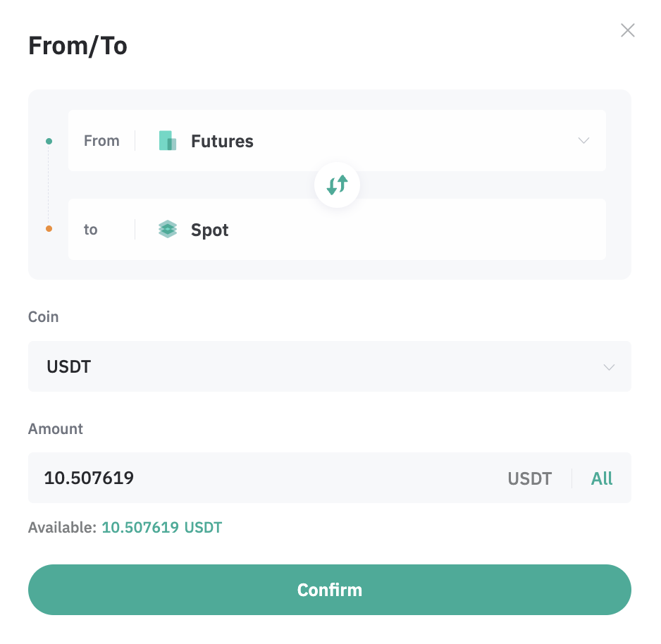Image resolution: width=661 pixels, height=644 pixels.
Task: Click the All amount link
Action: pos(602,478)
